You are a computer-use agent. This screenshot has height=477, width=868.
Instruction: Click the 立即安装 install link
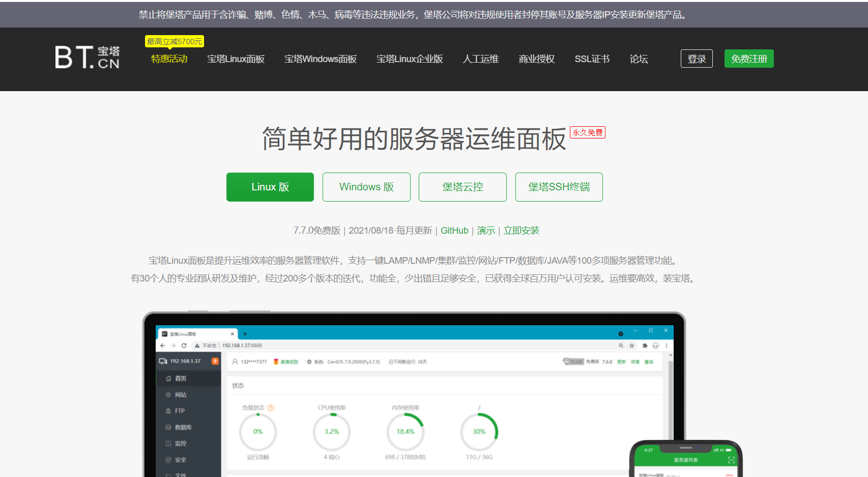click(x=522, y=231)
